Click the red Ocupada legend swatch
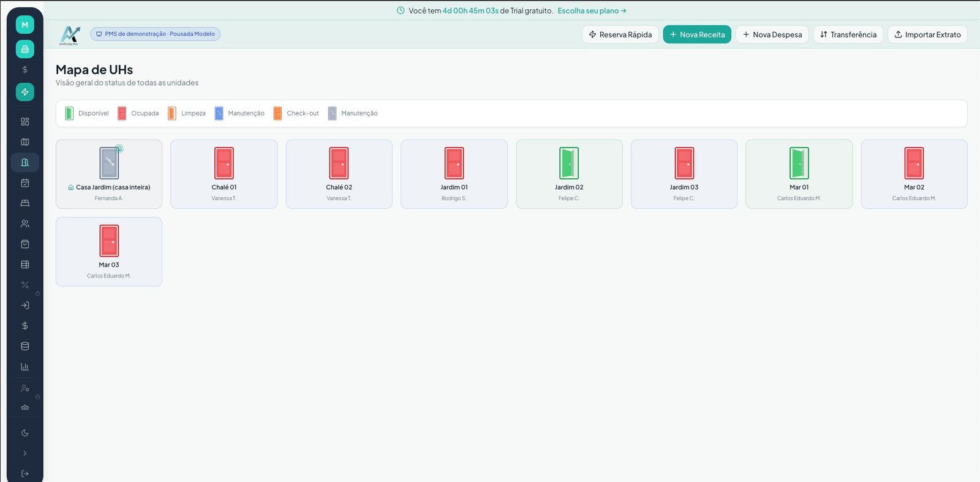Image resolution: width=980 pixels, height=482 pixels. pos(122,113)
